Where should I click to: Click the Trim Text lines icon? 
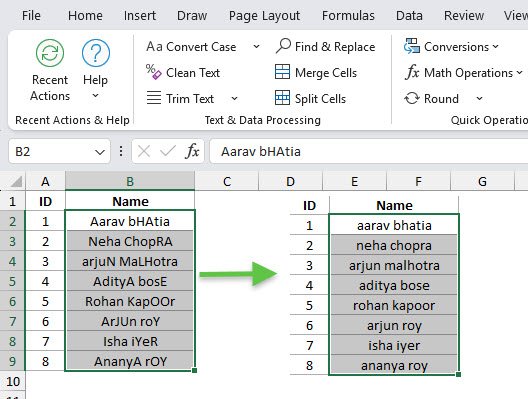[154, 98]
